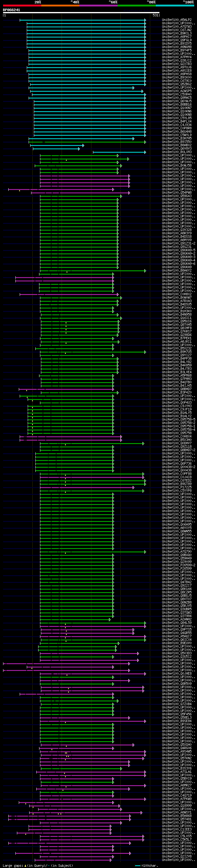Click the green alignment bar for UniRef100_B8A6Y2

pyautogui.click(x=93, y=271)
